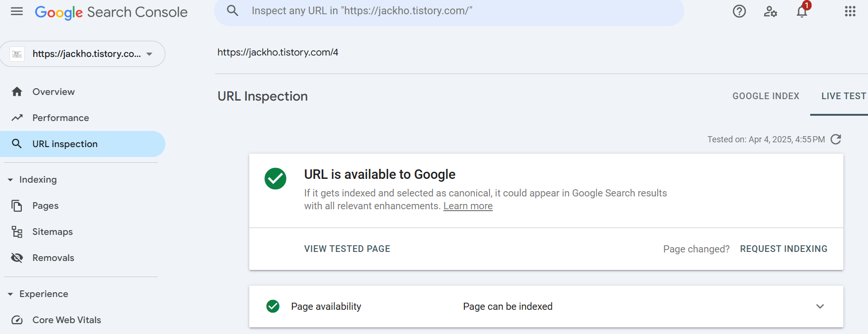Focus the Inspect any URL search field
The height and width of the screenshot is (334, 868).
pos(449,11)
